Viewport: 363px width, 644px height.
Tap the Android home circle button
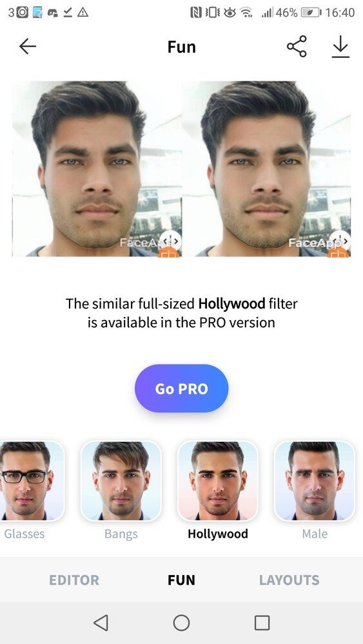181,623
